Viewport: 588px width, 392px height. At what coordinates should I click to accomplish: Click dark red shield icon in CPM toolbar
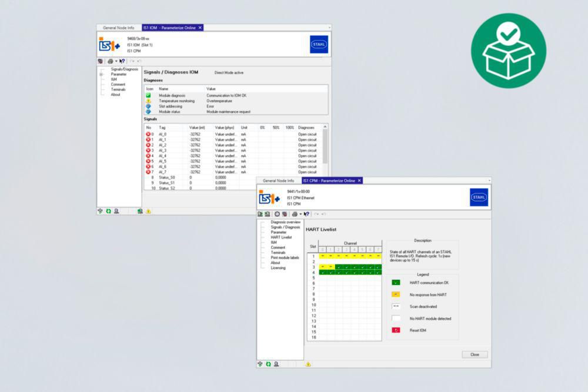285,214
